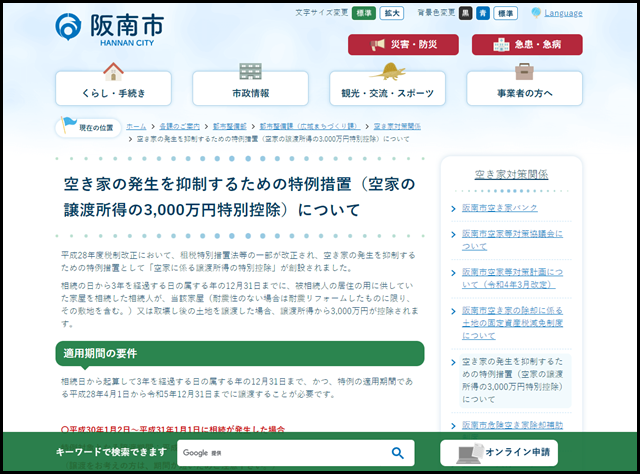Viewport: 640px width, 474px height.
Task: Open 都市整備部 breadcrumb link
Action: [230, 127]
